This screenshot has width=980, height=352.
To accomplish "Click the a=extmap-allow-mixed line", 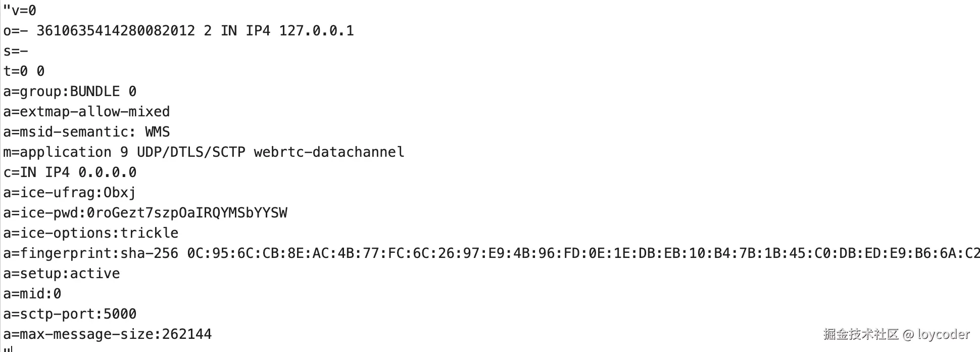I will [x=86, y=112].
